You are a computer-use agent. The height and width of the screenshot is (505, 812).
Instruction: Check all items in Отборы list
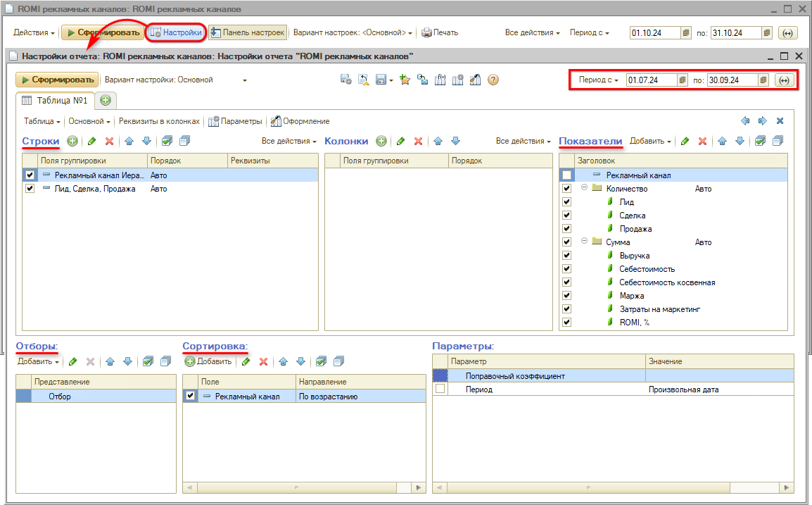(x=148, y=361)
